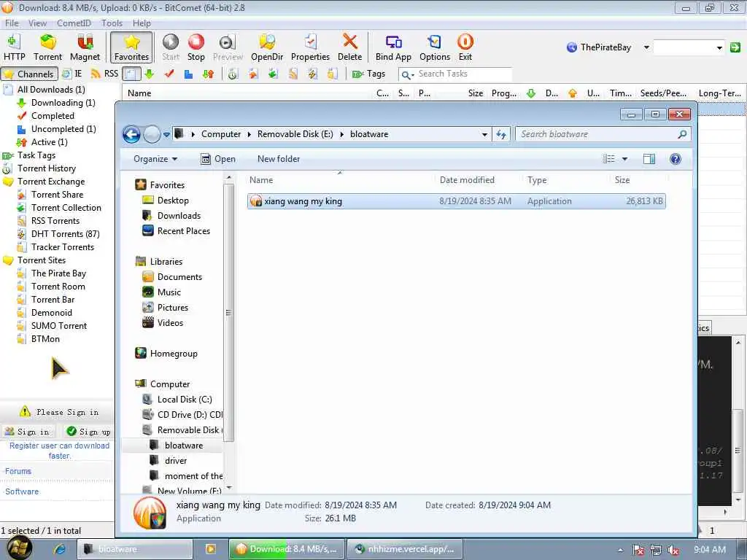Click the Magnet link toolbar icon

pyautogui.click(x=85, y=47)
